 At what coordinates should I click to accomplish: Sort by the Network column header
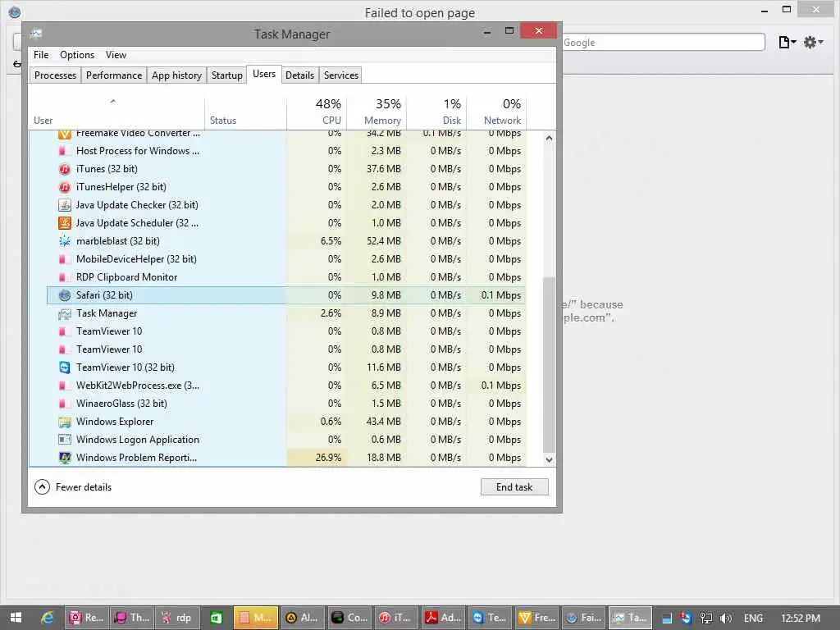[x=496, y=112]
